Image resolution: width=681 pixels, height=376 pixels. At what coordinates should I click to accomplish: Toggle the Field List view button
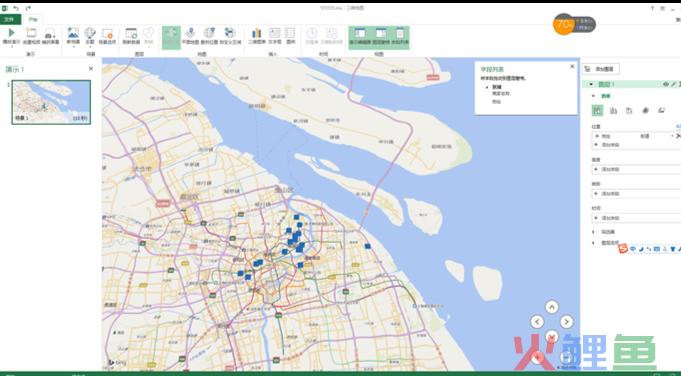pyautogui.click(x=400, y=37)
